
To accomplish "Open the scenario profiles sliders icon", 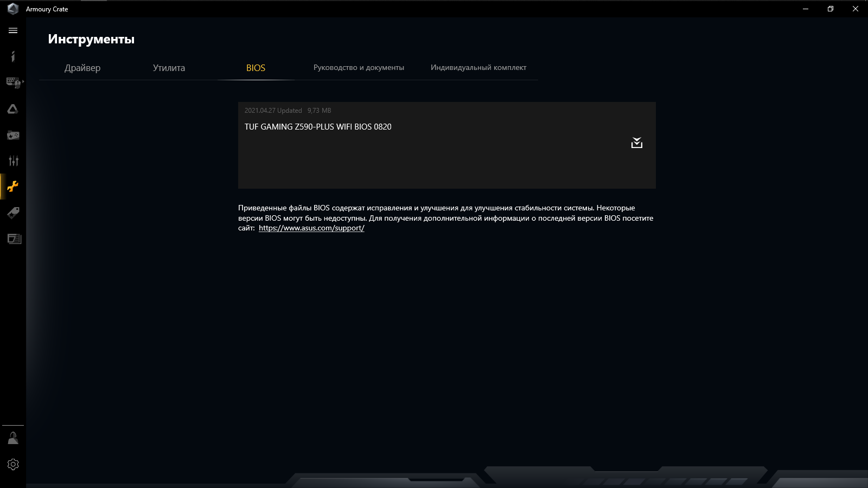I will coord(12,160).
